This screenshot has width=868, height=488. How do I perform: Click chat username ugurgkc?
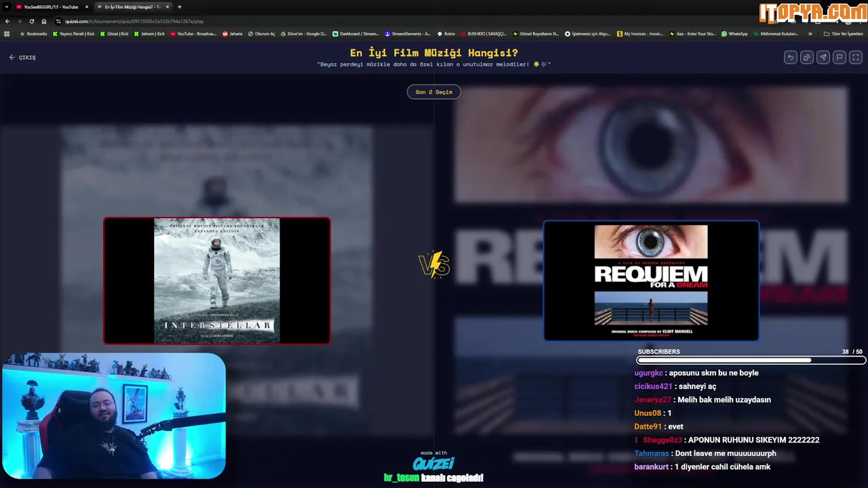pos(648,373)
